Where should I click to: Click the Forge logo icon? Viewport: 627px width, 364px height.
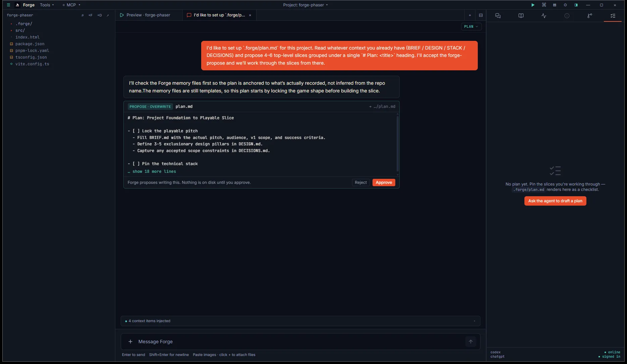pyautogui.click(x=17, y=5)
